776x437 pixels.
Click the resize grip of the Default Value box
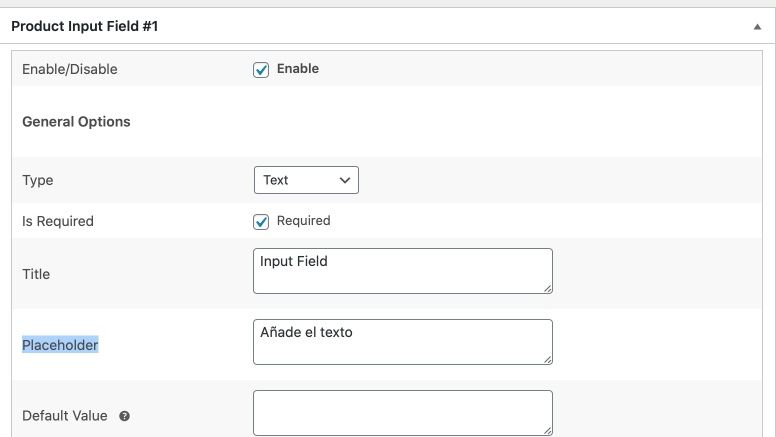pos(548,431)
